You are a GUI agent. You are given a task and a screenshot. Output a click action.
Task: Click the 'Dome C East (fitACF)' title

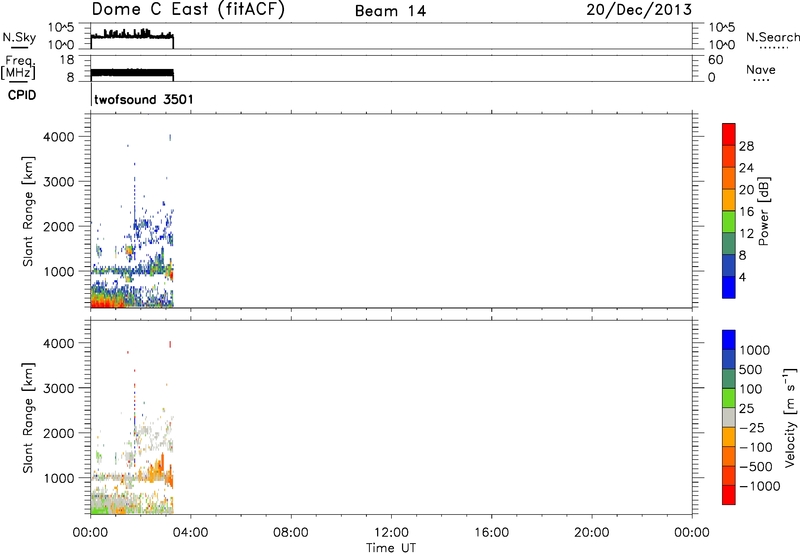[x=188, y=10]
